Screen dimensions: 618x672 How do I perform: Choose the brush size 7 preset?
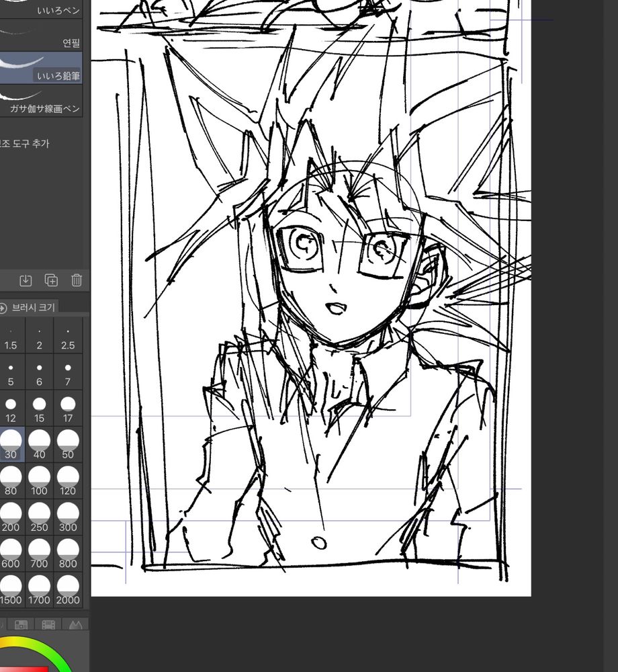click(68, 372)
